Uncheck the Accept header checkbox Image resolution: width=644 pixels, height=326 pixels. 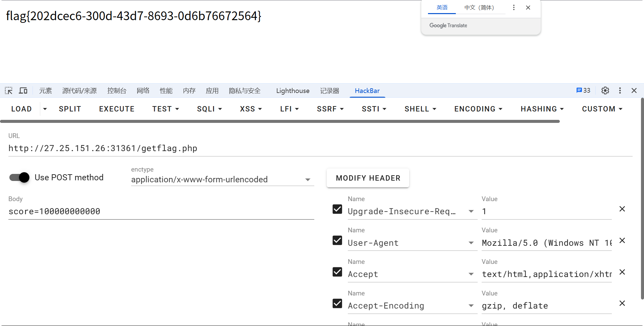(337, 272)
